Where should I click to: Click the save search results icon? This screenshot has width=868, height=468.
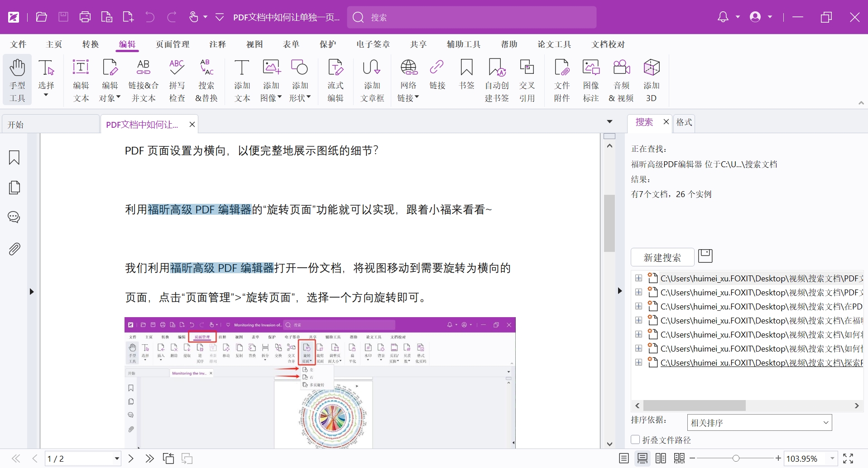pyautogui.click(x=705, y=256)
